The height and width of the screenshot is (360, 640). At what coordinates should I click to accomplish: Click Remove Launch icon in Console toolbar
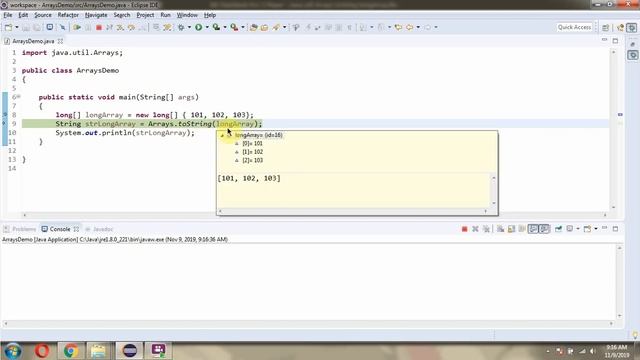pos(475,229)
